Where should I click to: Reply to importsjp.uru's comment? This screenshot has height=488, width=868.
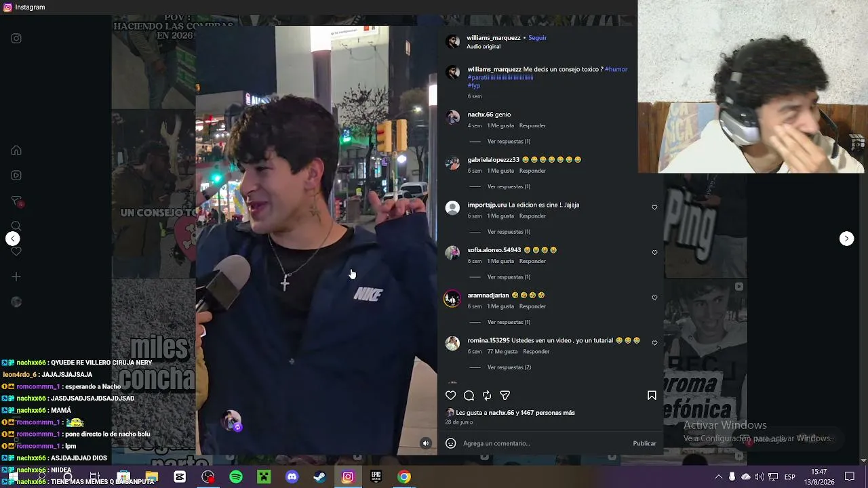click(x=532, y=216)
